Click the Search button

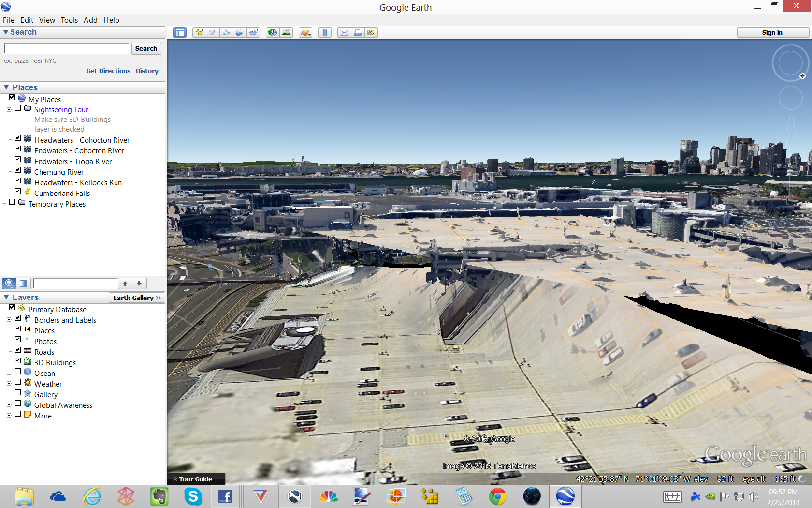(x=146, y=48)
